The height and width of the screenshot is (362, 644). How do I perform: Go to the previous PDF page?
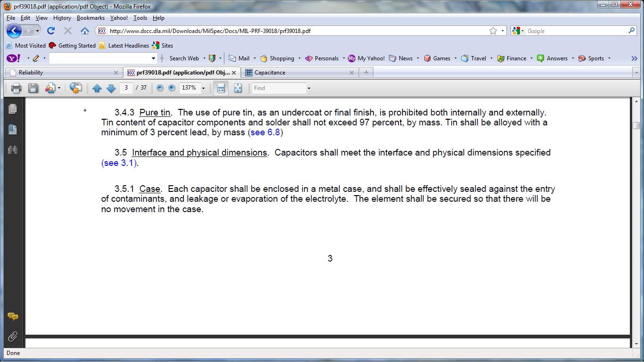(x=97, y=88)
